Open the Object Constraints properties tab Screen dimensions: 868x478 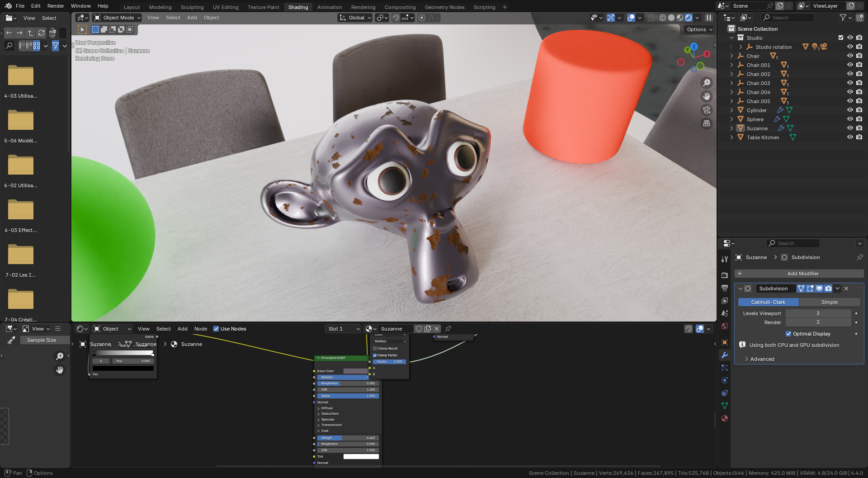point(725,393)
